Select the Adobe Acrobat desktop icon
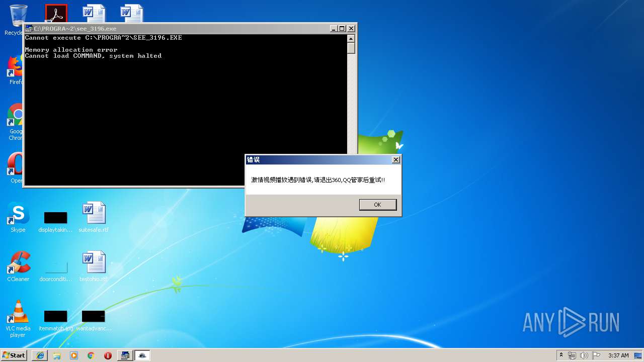The width and height of the screenshot is (644, 362). (56, 14)
